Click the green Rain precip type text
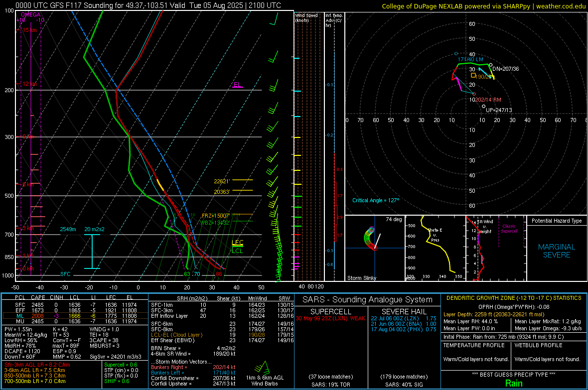 coord(514,384)
